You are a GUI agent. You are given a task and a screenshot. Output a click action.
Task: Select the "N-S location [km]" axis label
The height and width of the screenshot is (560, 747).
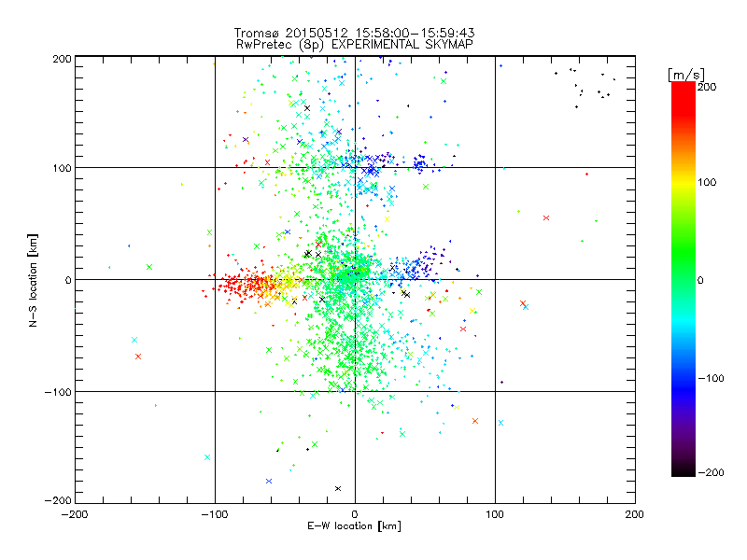(x=33, y=280)
